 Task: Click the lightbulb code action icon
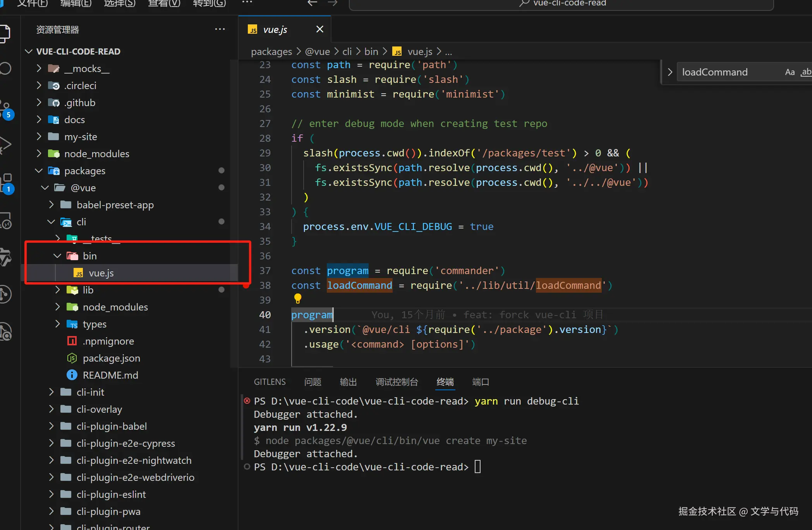coord(297,298)
